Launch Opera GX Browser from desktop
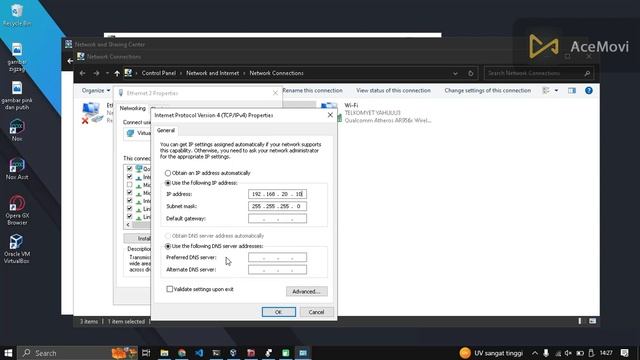The height and width of the screenshot is (360, 640). coord(17,210)
